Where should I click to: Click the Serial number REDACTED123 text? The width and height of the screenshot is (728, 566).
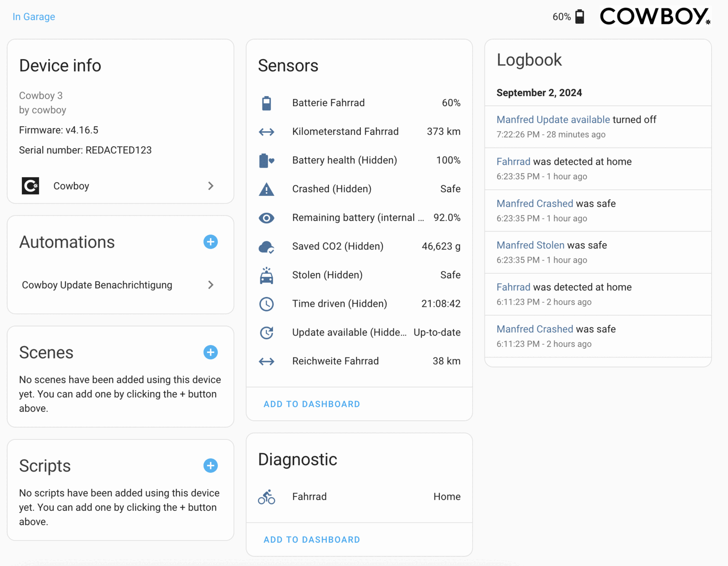tap(85, 150)
